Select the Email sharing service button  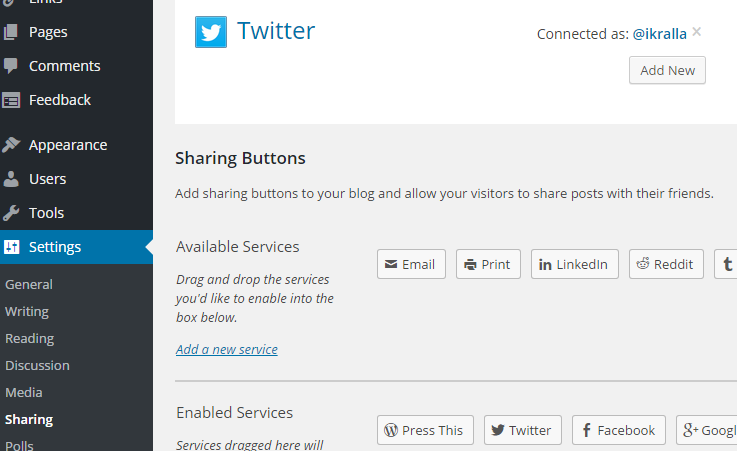coord(411,264)
